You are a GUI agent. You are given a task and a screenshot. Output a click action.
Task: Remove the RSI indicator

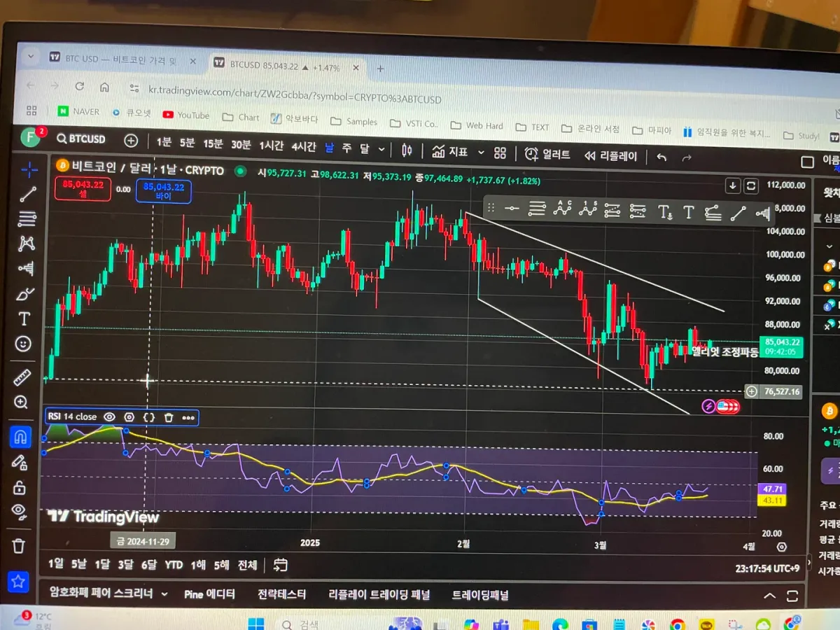coord(169,417)
